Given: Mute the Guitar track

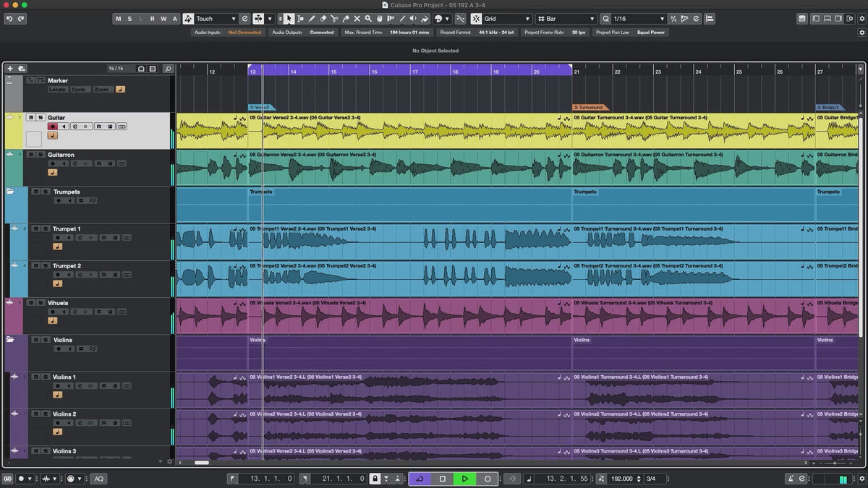Looking at the screenshot, I should coord(31,117).
